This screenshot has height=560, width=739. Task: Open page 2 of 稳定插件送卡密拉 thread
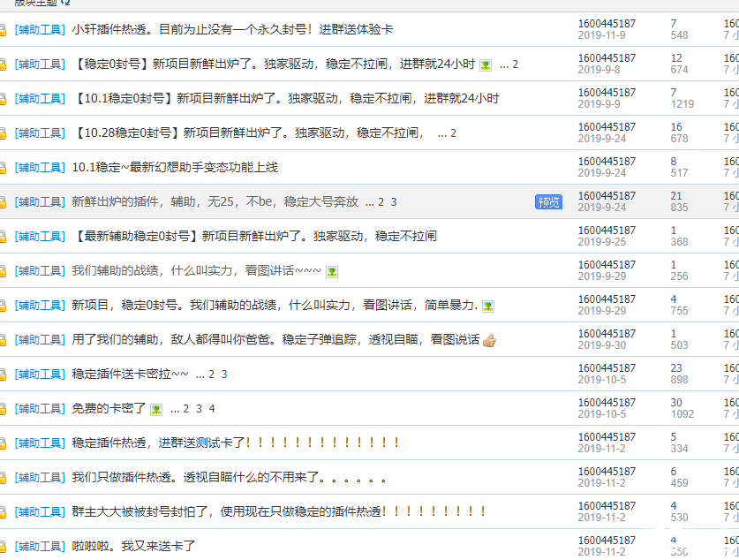(212, 375)
